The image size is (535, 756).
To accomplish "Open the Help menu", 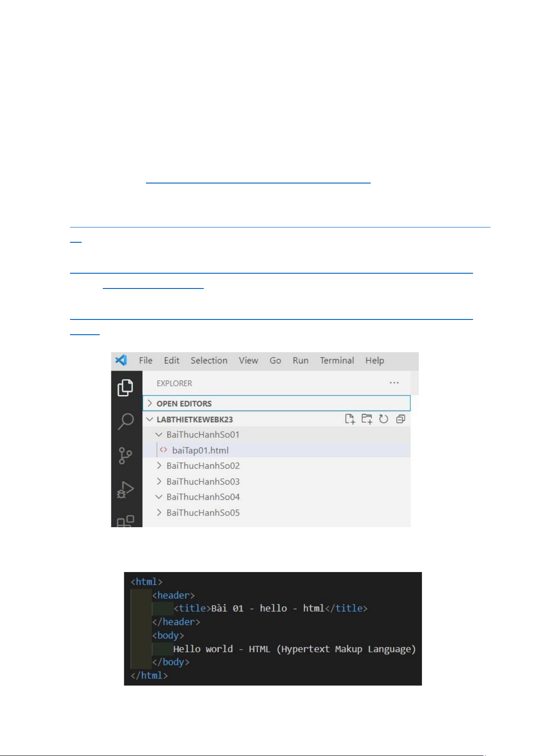I will coord(374,360).
